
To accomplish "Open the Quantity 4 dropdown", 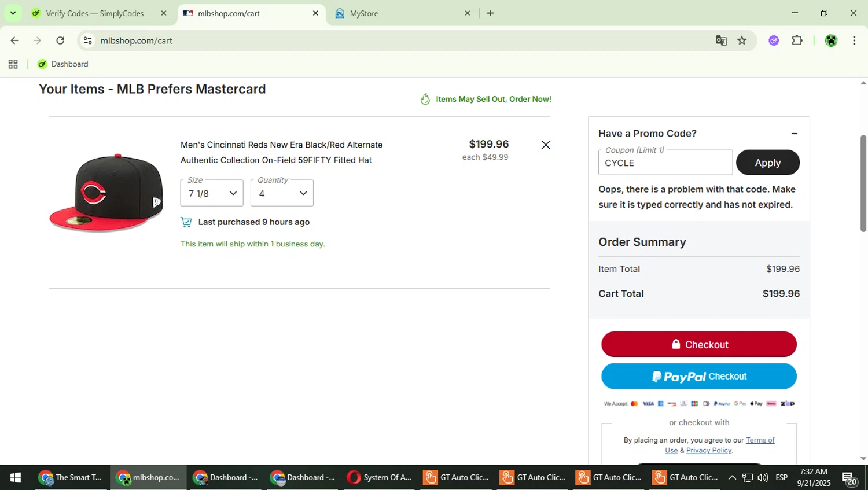I will (x=282, y=193).
